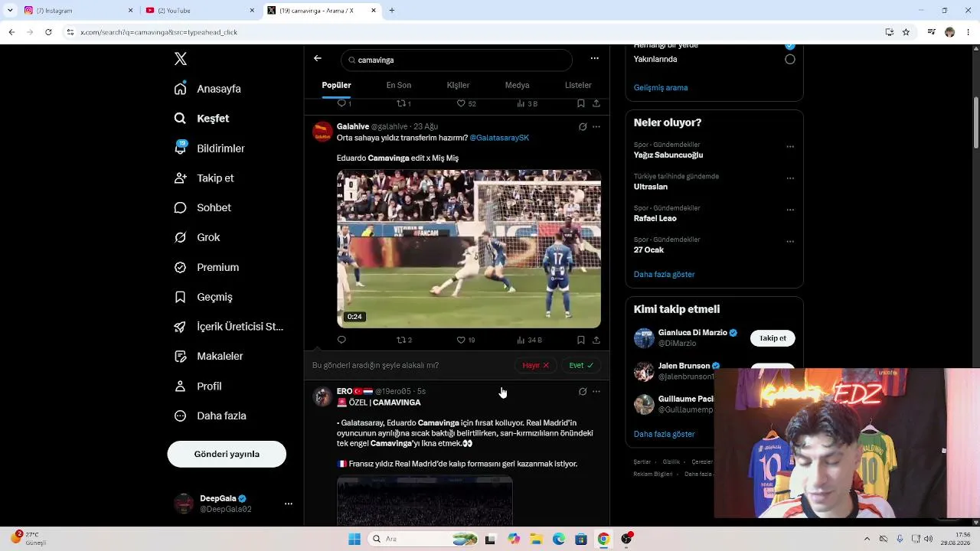The image size is (980, 551).
Task: Reload the page in the browser
Action: (48, 32)
